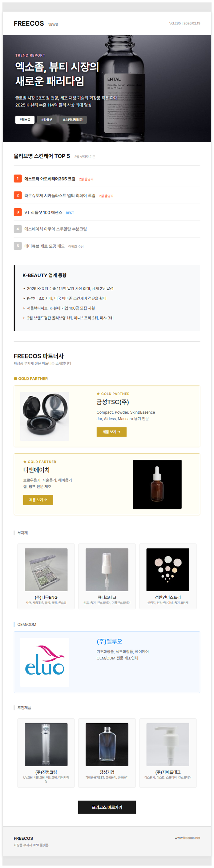
Task: Select the #엑소좀 hashtag tag
Action: [x=25, y=120]
